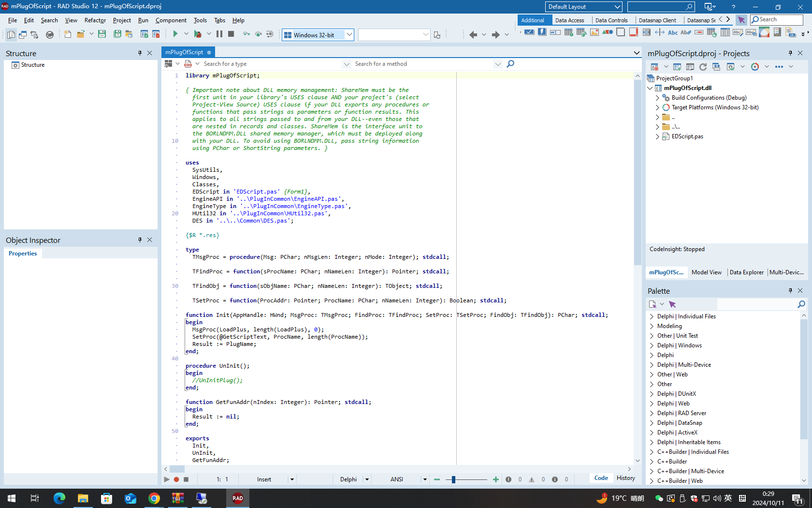The width and height of the screenshot is (812, 508).
Task: Click the TImage component palette icon
Action: [594, 32]
